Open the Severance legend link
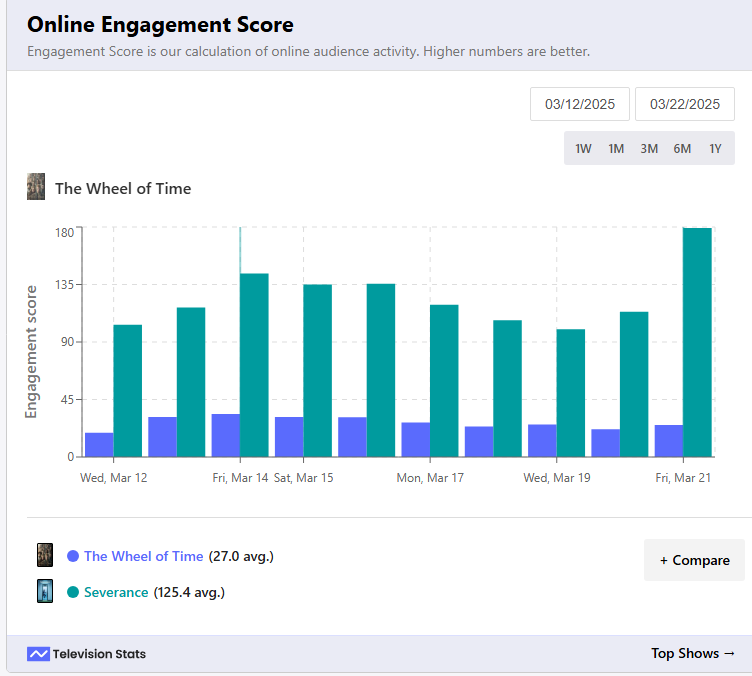752x676 pixels. 116,592
